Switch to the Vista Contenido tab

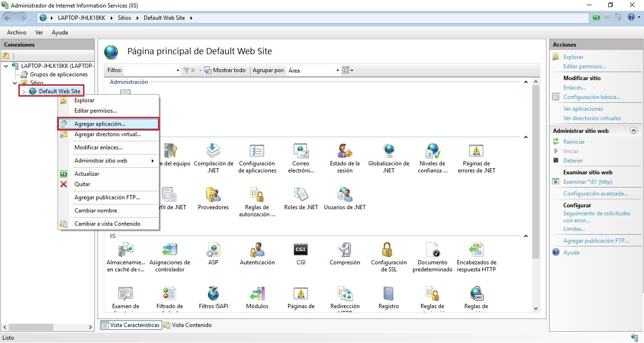tap(188, 325)
